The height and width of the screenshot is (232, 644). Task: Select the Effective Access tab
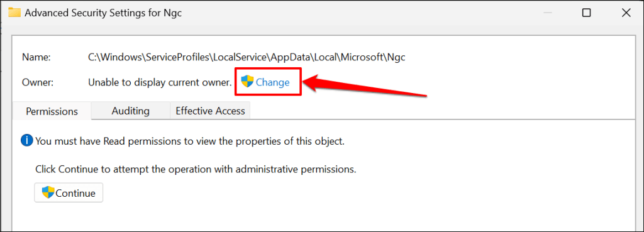(210, 111)
